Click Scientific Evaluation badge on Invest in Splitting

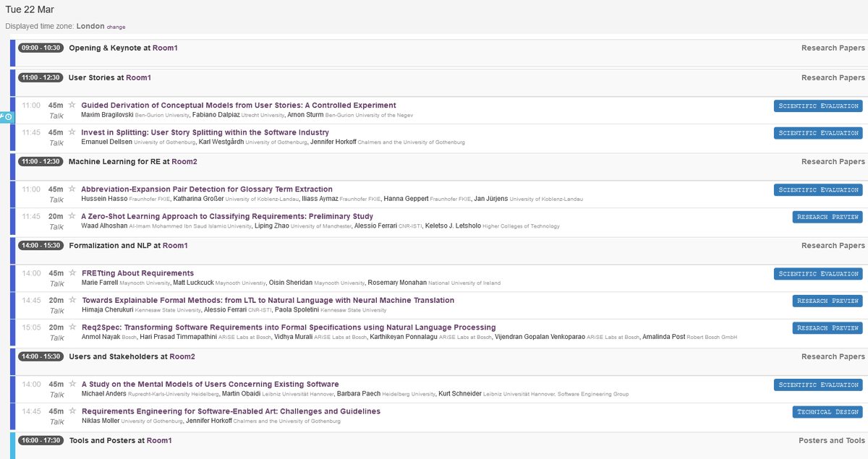(x=818, y=133)
